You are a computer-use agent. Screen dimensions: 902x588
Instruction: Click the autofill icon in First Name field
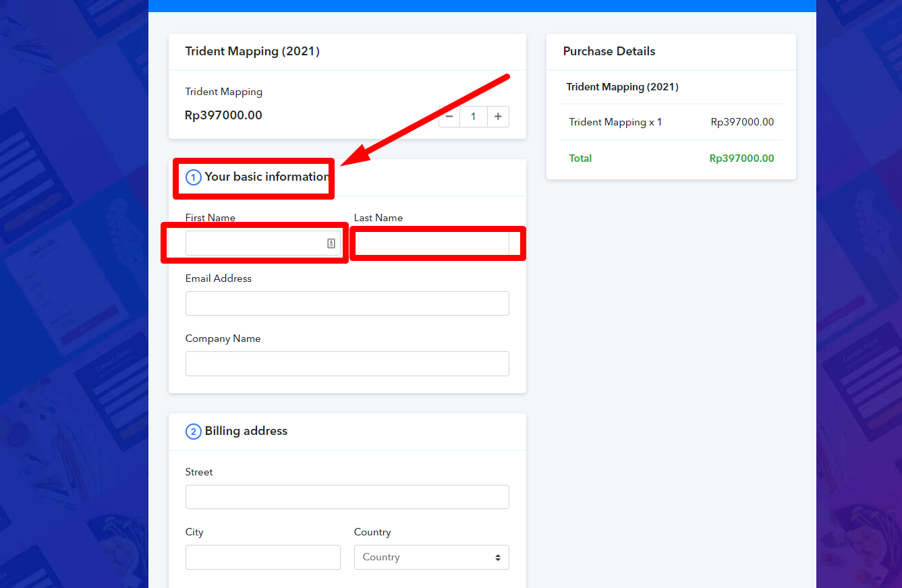pyautogui.click(x=331, y=243)
